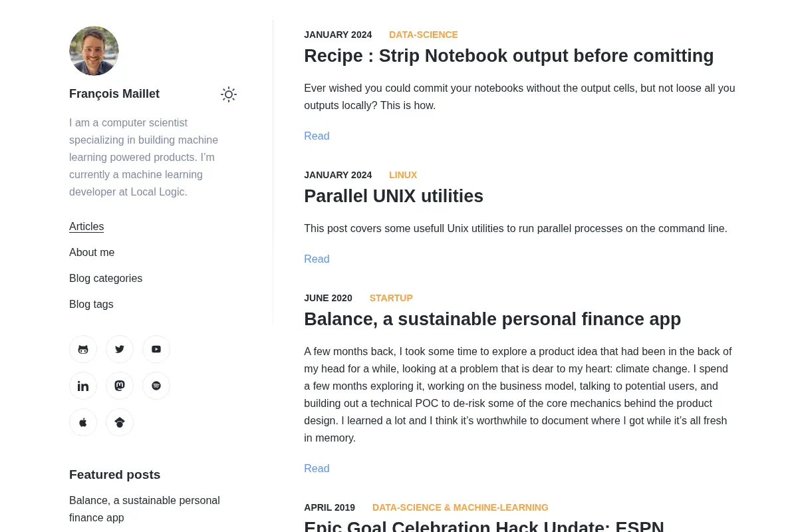Open the STARTUP category label
The image size is (798, 532).
[391, 298]
